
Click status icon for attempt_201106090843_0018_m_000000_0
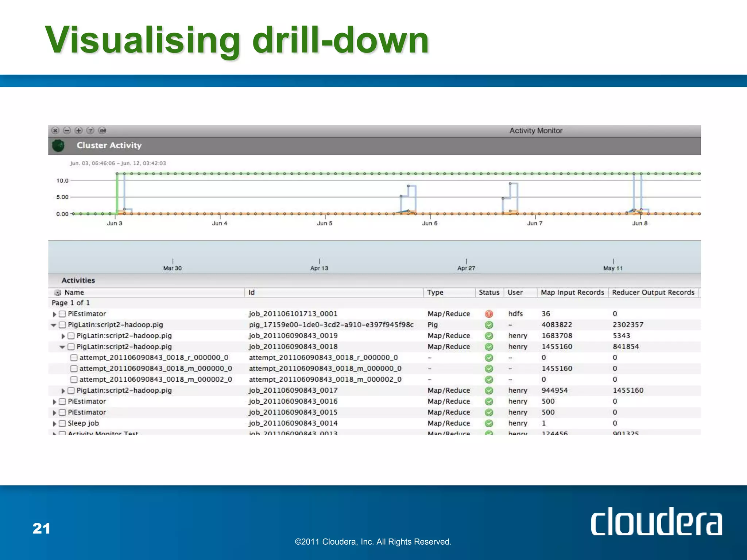(x=489, y=369)
